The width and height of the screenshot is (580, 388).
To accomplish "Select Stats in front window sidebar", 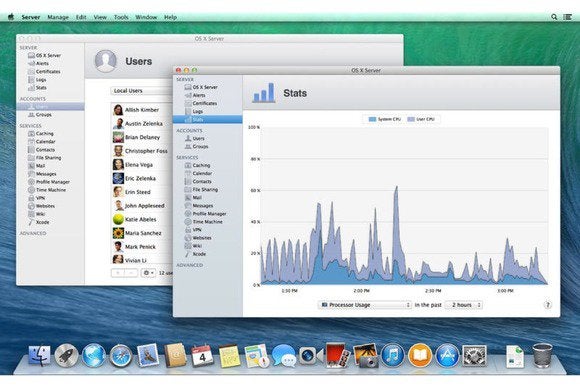I will pyautogui.click(x=208, y=119).
